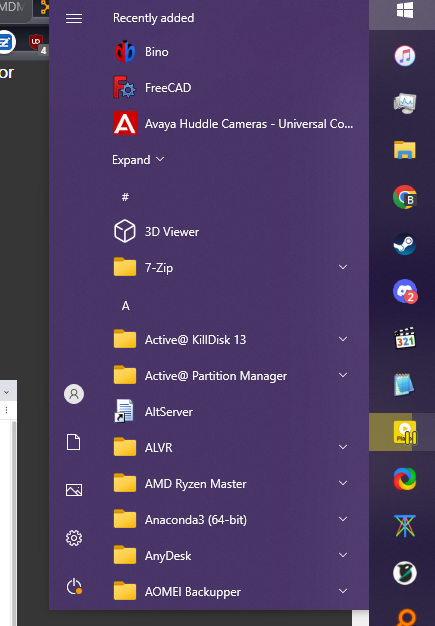Expand the Recently added list
435x626 pixels.
pyautogui.click(x=138, y=160)
